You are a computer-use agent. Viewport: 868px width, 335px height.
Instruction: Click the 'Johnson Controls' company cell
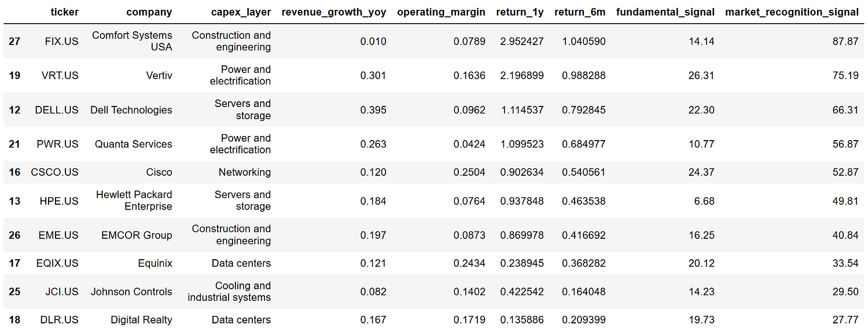point(131,292)
